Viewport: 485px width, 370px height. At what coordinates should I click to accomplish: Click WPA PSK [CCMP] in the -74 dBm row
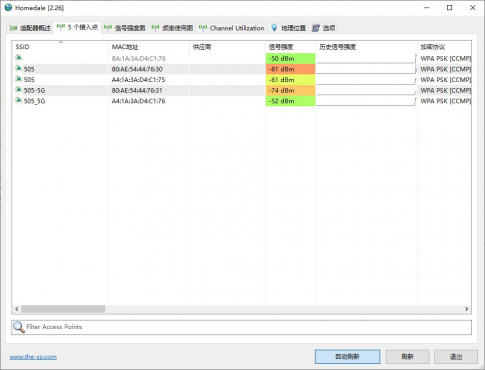coord(446,90)
